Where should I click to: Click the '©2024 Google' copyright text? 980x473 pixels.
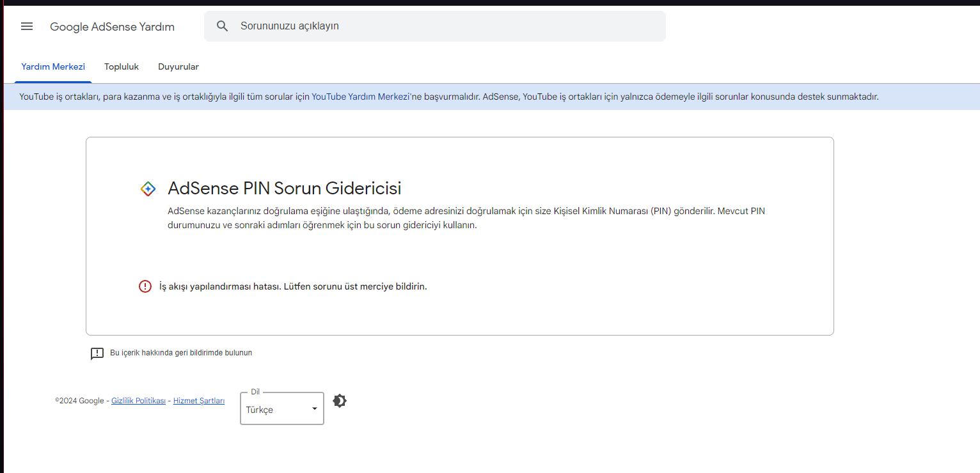(79, 401)
